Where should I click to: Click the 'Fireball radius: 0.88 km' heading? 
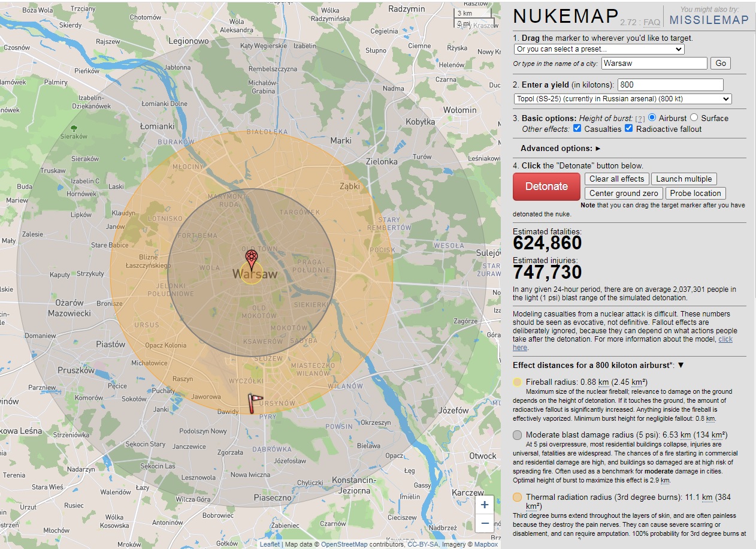click(x=586, y=382)
